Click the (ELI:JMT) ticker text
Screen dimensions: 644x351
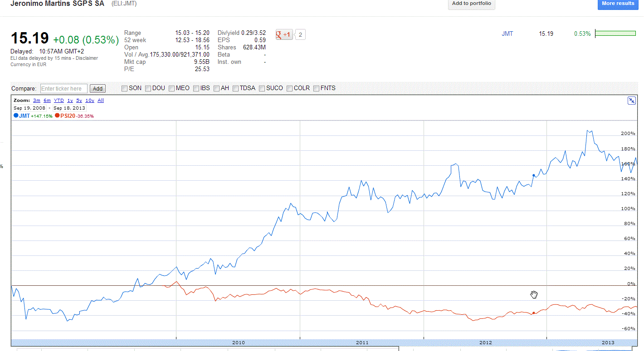tap(124, 4)
